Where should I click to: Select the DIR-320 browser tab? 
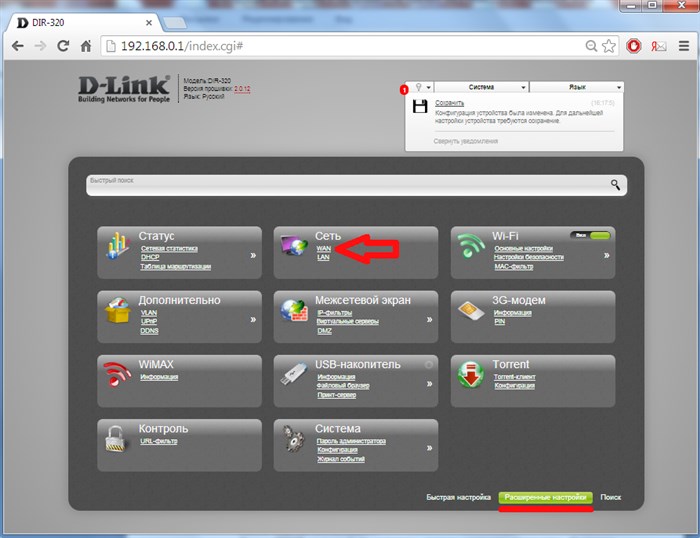(x=85, y=23)
